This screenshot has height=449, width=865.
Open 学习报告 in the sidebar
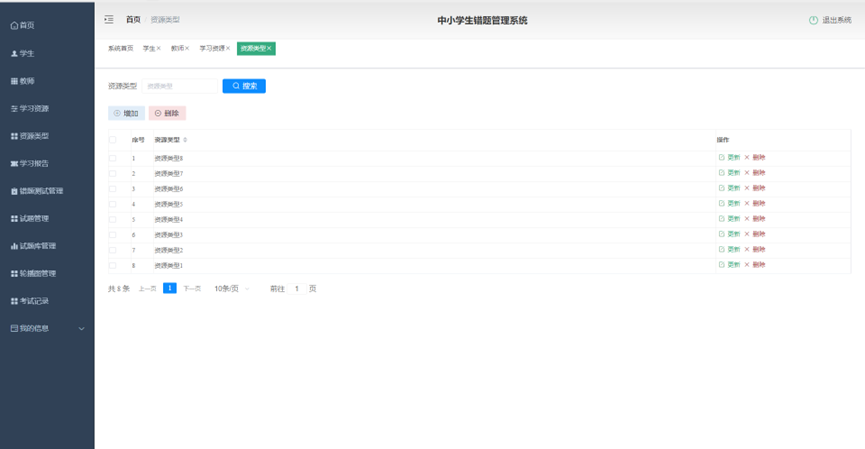coord(30,164)
